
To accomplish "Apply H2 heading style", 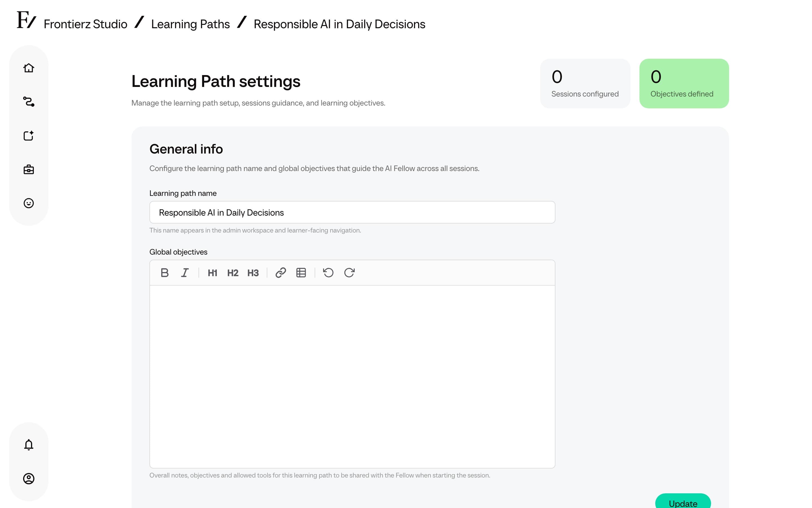I will tap(233, 272).
